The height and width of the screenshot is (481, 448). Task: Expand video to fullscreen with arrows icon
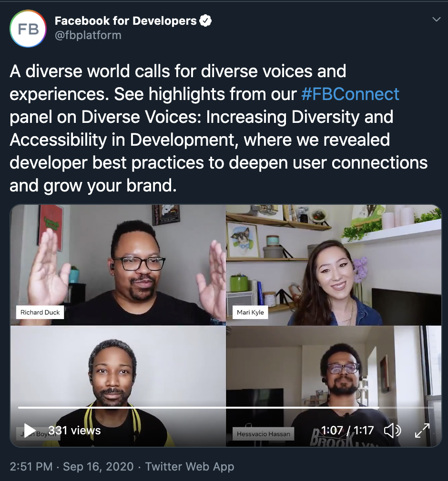click(422, 431)
